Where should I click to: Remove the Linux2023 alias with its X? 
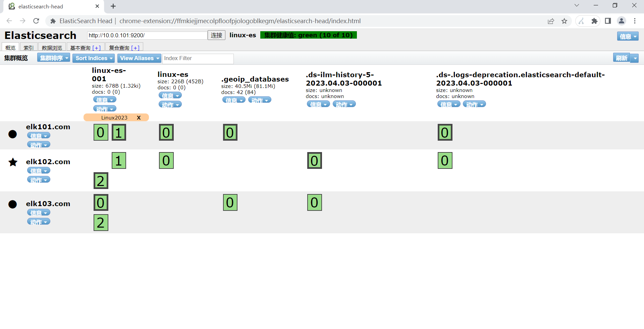point(139,117)
